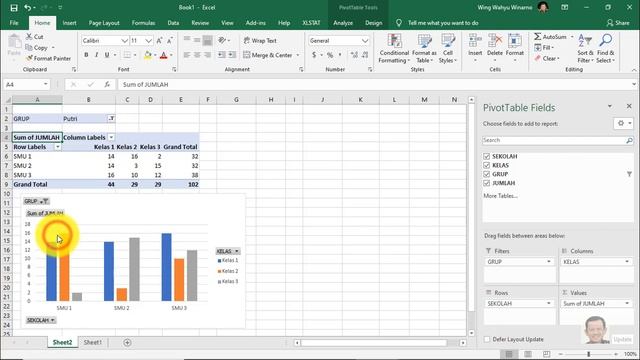Screen dimensions: 640x360
Task: Apply underline formatting
Action: click(107, 55)
